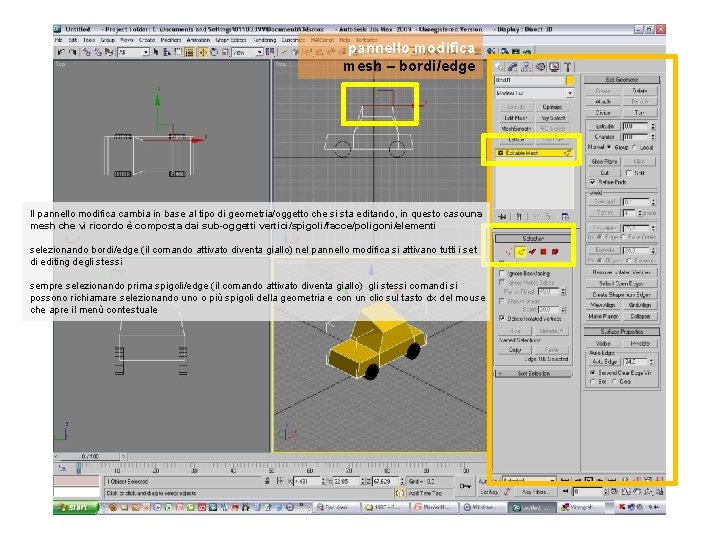Open the Hierarchy command panel tab
Screen dimensions: 720x540
click(x=526, y=67)
